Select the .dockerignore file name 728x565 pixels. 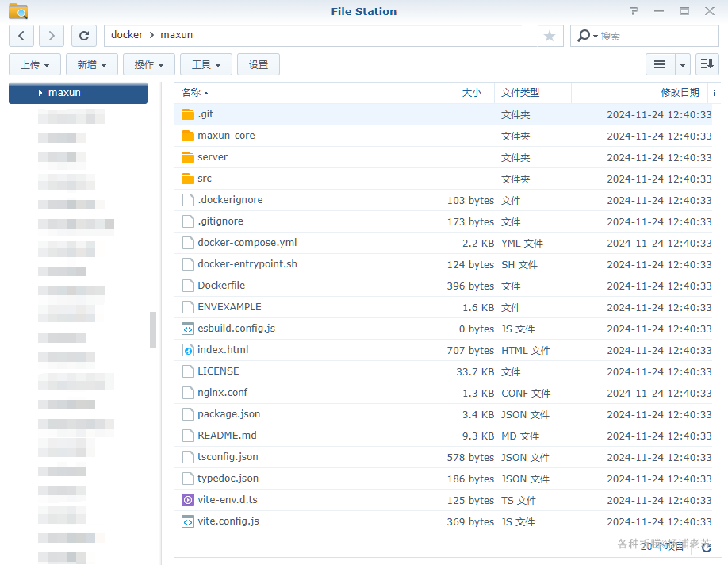[x=230, y=200]
